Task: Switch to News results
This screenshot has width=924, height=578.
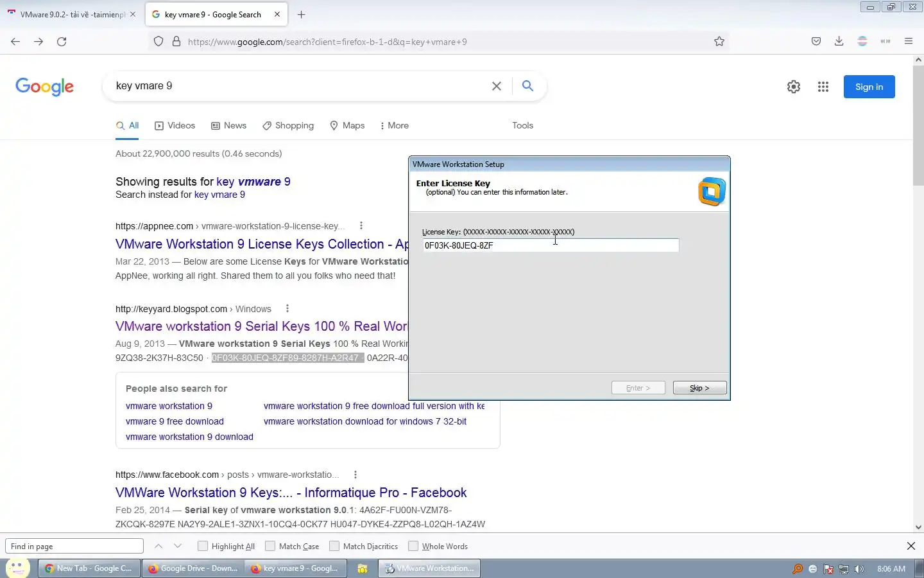Action: (x=228, y=126)
